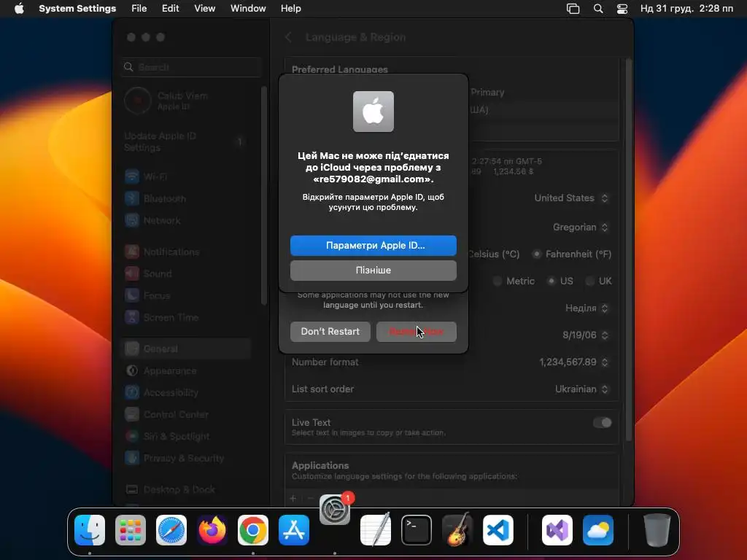
Task: Click the plus button under Applications
Action: coord(293,499)
